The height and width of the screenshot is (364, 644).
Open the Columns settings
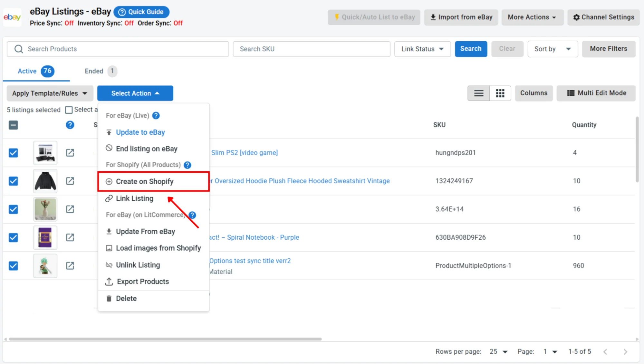click(x=534, y=93)
